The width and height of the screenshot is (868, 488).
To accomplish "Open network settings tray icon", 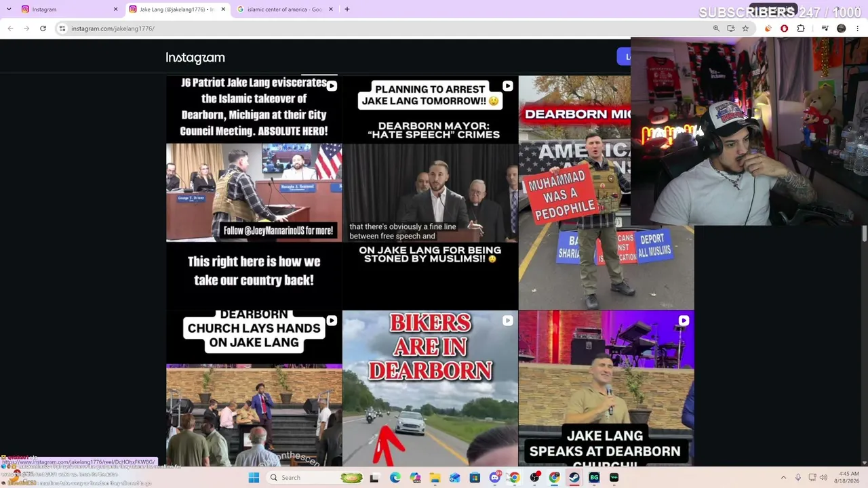I will (812, 478).
